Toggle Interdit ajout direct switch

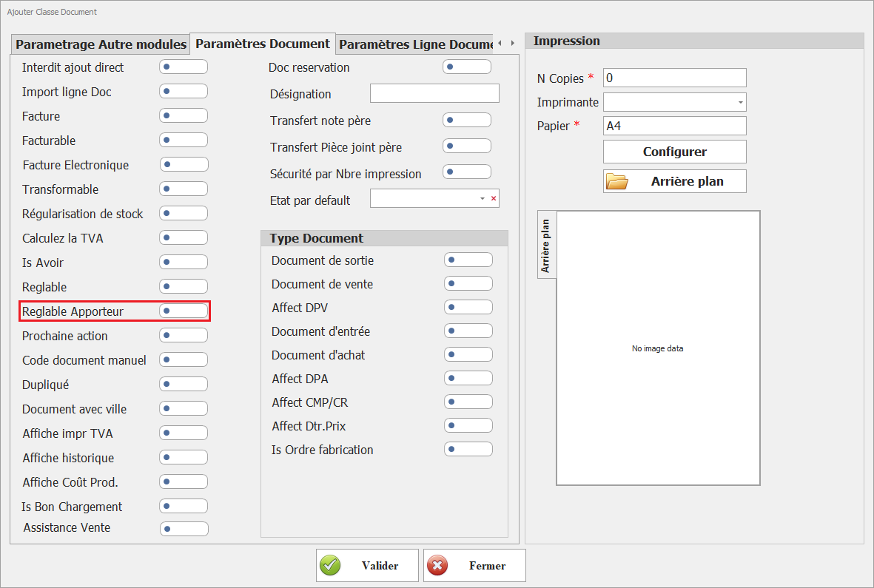[184, 67]
